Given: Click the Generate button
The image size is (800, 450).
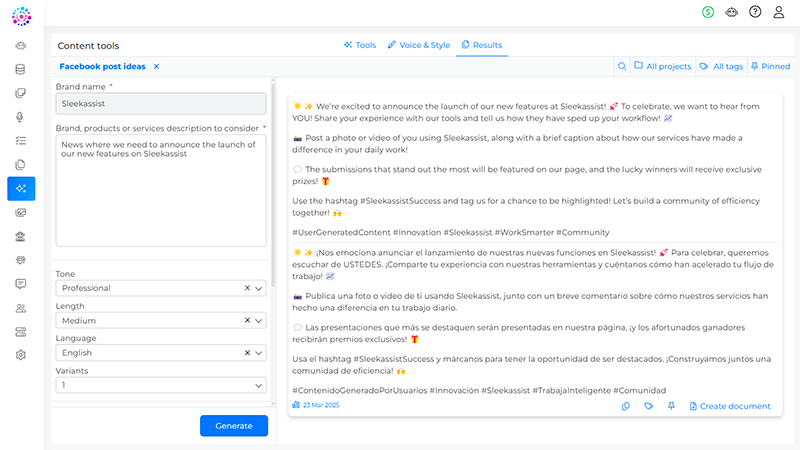Looking at the screenshot, I should [x=234, y=426].
